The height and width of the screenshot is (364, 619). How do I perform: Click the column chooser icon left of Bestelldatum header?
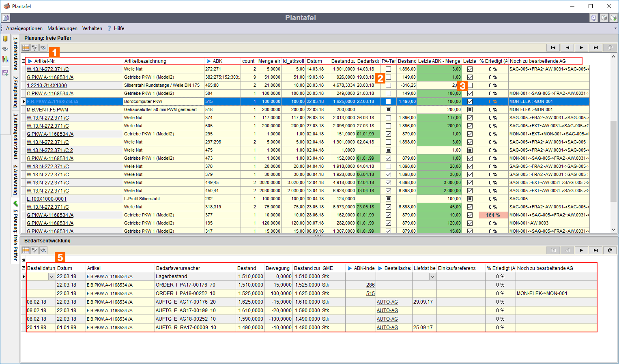(24, 268)
